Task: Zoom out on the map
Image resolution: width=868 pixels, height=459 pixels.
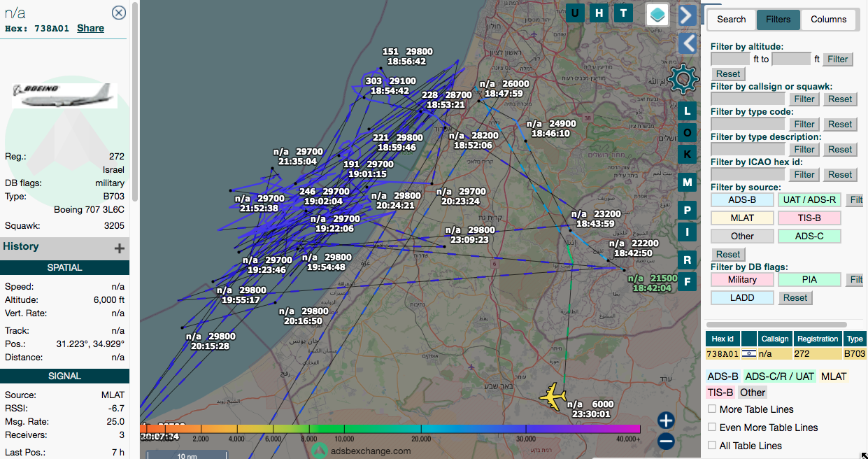Action: [666, 442]
